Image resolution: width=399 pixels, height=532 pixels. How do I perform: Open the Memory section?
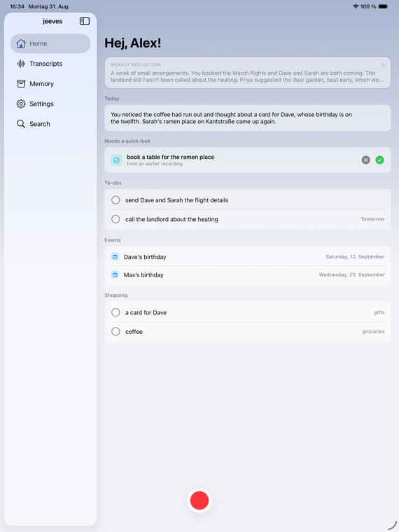tap(50, 83)
